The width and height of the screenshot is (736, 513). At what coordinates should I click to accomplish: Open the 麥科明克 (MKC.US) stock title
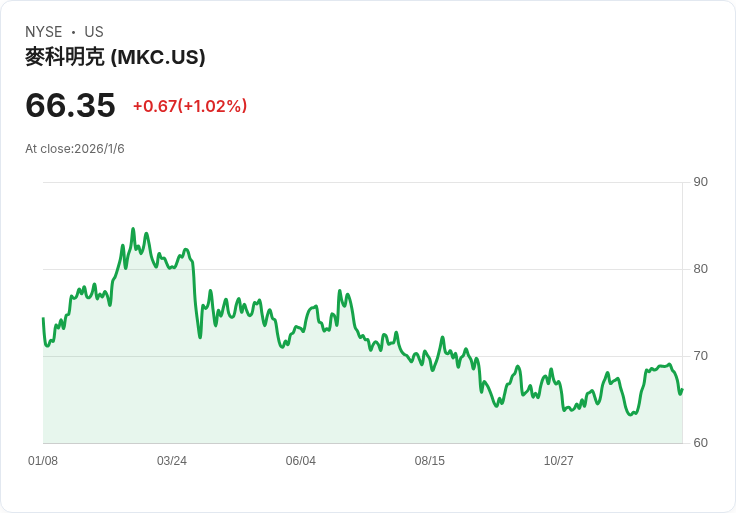pyautogui.click(x=115, y=57)
